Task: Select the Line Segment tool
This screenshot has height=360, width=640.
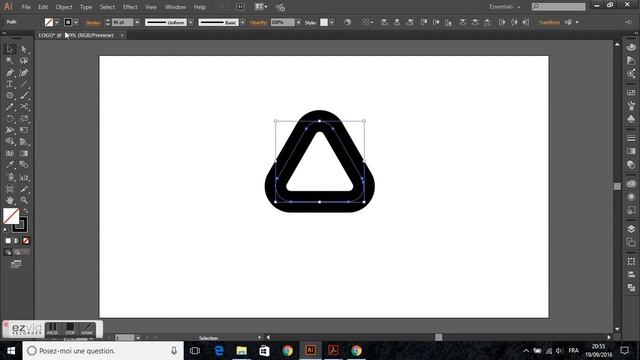Action: coord(24,84)
